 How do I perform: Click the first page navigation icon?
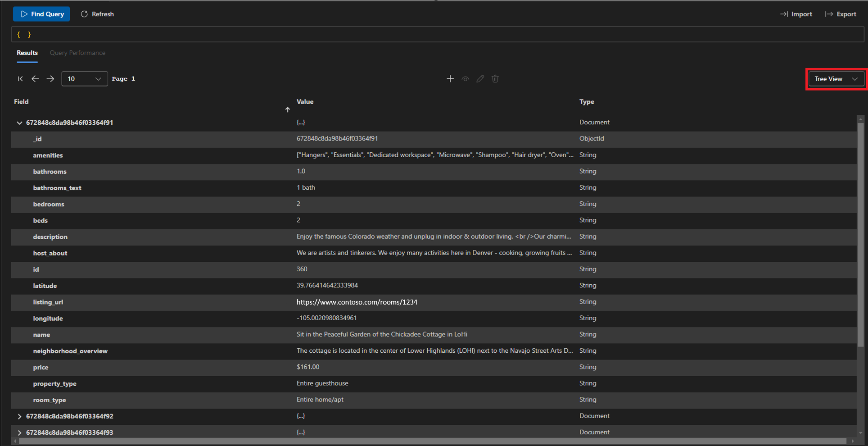20,79
